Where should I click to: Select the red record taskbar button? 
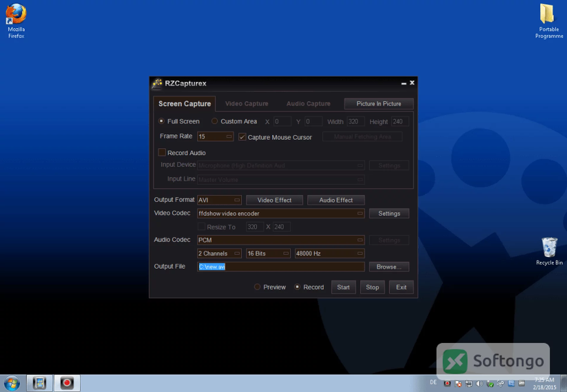67,383
